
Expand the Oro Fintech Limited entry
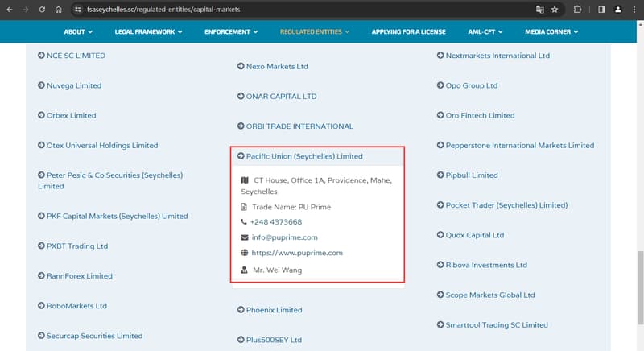tap(476, 115)
